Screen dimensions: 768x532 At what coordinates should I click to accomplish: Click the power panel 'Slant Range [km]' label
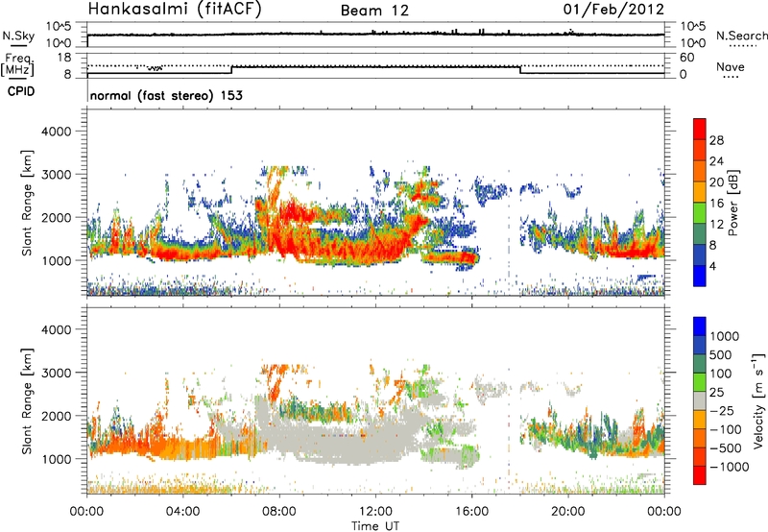pyautogui.click(x=27, y=203)
